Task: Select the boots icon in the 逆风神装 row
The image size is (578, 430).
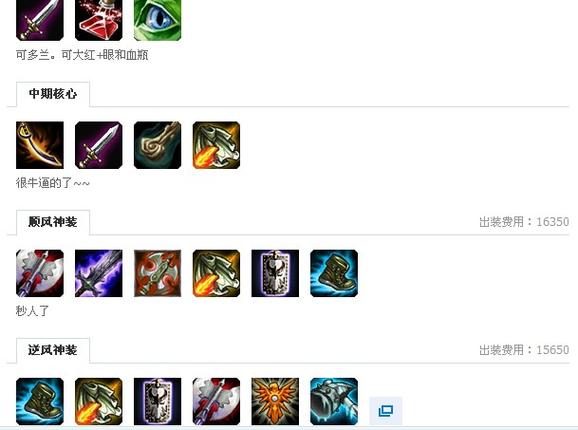Action: 40,402
